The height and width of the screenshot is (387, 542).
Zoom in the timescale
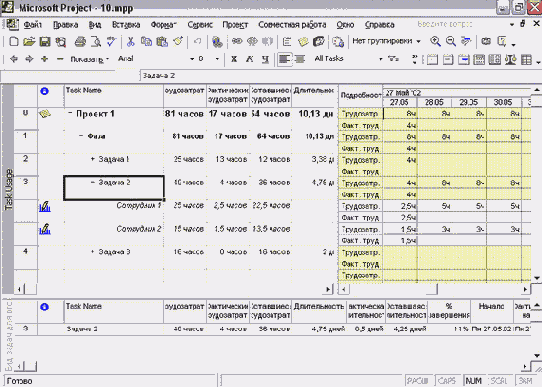(435, 42)
